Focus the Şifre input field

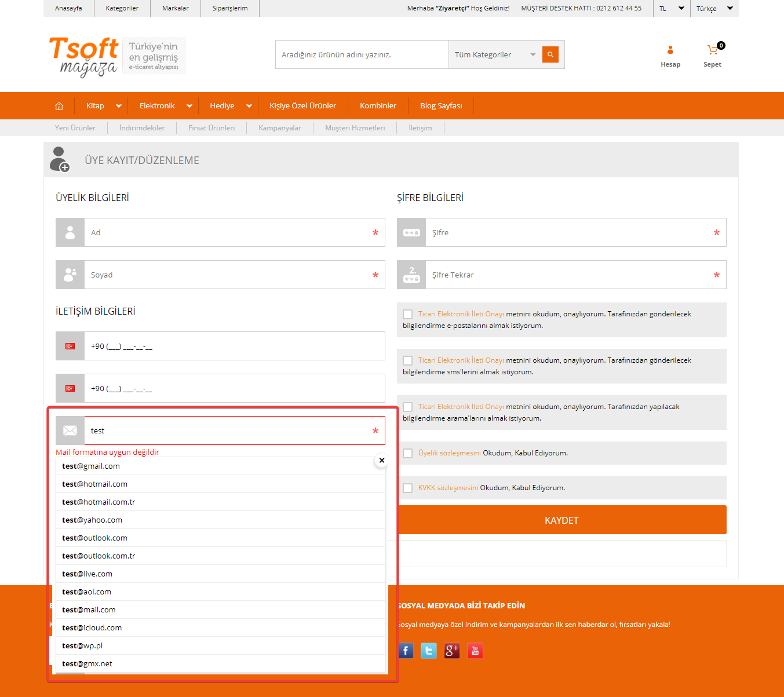click(576, 232)
